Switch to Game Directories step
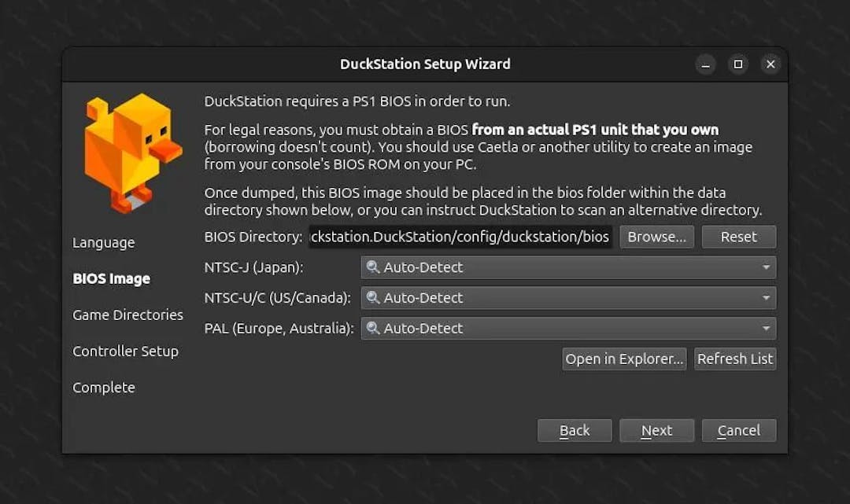850x504 pixels. coord(128,315)
